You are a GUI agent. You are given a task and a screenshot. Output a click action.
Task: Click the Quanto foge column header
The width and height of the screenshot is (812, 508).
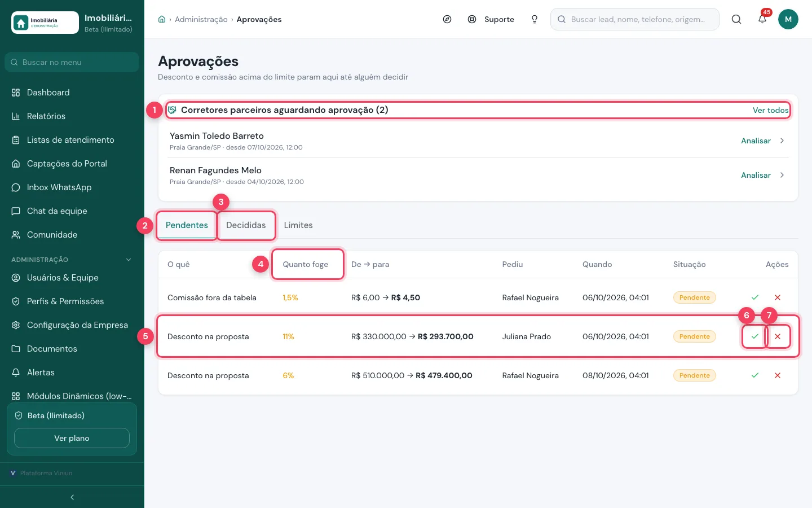pos(305,264)
